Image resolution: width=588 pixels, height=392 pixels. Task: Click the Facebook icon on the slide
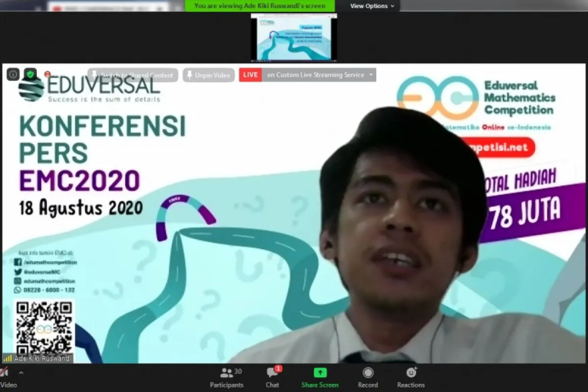tap(18, 262)
